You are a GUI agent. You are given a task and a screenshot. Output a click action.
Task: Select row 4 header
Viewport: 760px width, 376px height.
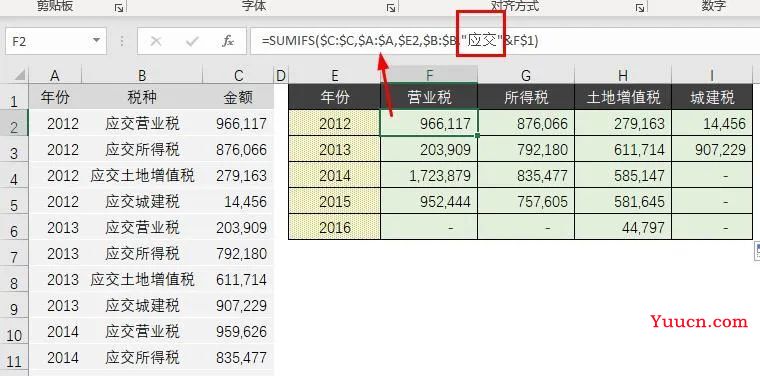(x=14, y=175)
